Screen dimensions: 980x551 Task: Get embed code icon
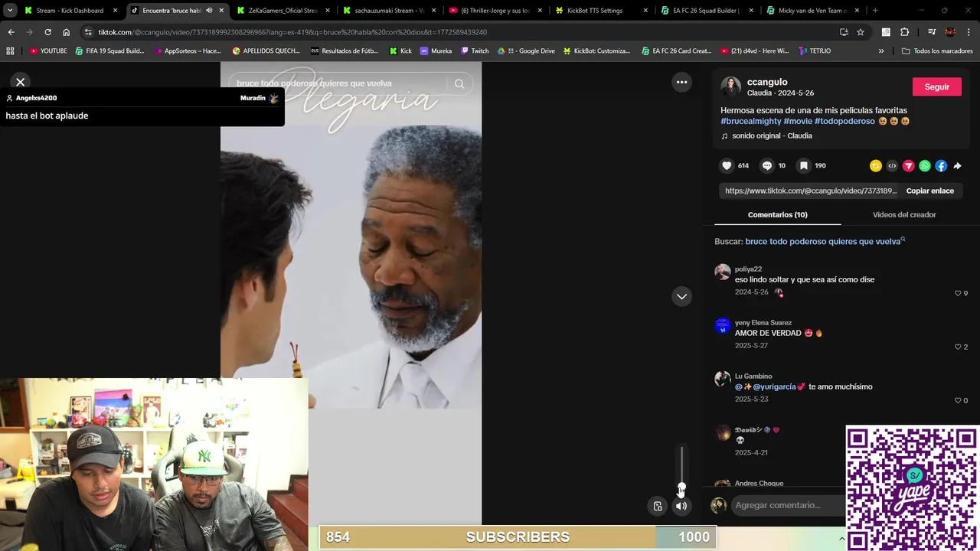click(x=892, y=166)
